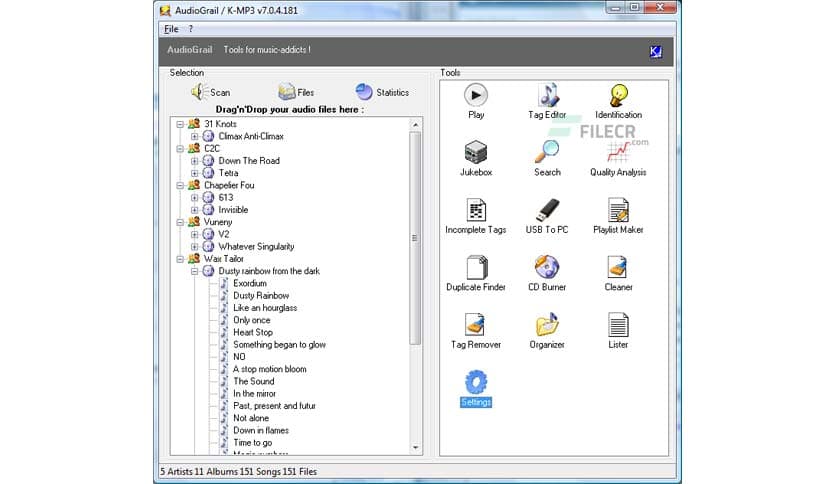Click the AudioGrail banner title

190,50
